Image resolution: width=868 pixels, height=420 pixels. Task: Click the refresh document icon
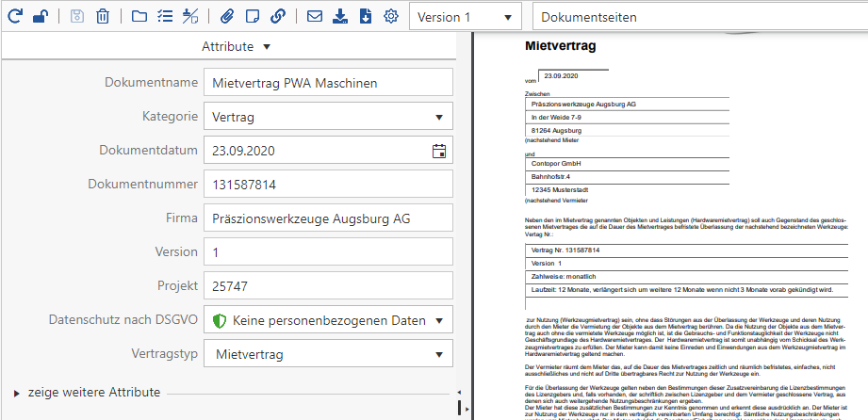[15, 17]
